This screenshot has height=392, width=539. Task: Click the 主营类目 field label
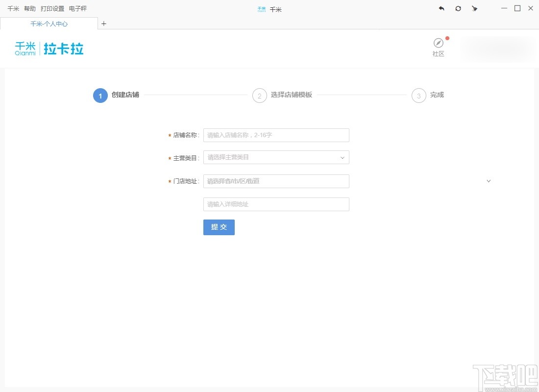[186, 158]
